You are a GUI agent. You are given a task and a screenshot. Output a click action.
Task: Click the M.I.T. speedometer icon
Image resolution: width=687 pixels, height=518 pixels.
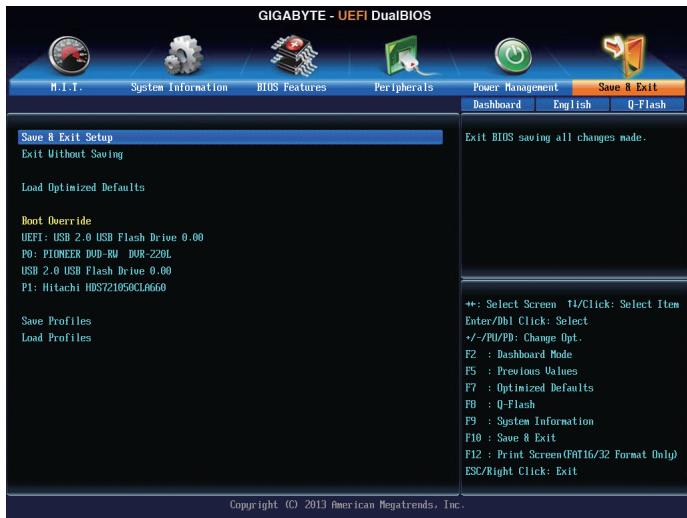[x=69, y=56]
